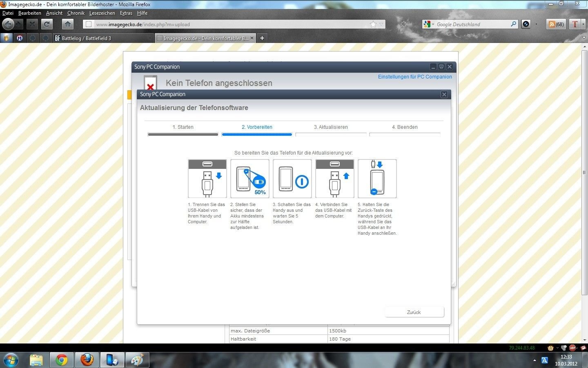Click the '1500kb' table cell
The image size is (588, 368).
tap(388, 331)
